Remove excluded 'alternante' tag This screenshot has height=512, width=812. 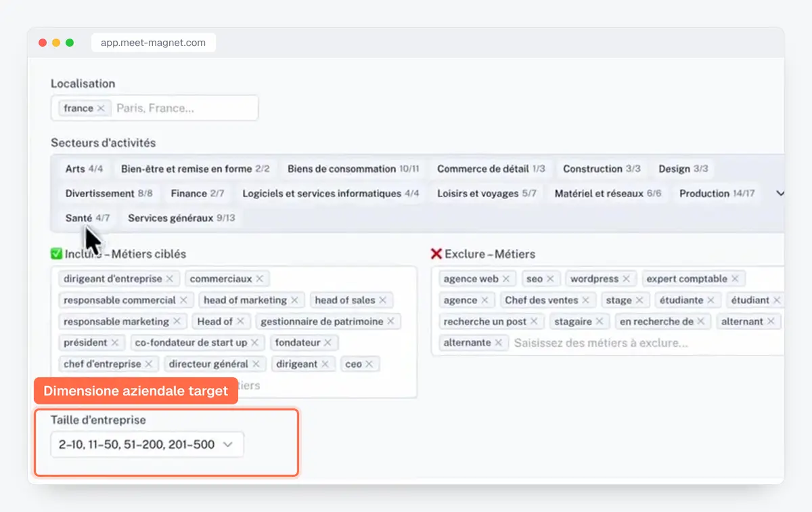click(x=499, y=343)
